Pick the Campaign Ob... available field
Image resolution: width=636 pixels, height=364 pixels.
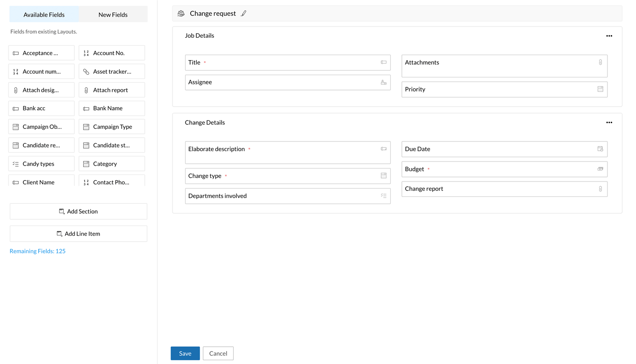(x=42, y=126)
